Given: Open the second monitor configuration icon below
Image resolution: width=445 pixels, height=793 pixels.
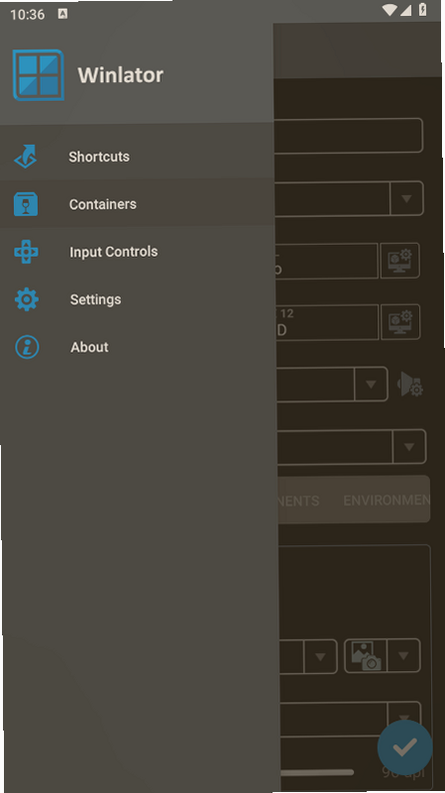Looking at the screenshot, I should tap(400, 322).
